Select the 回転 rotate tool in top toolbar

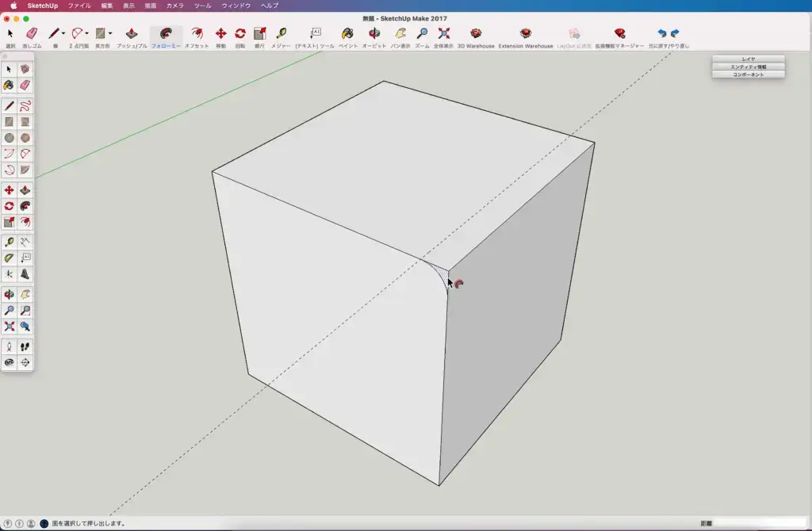click(x=239, y=33)
